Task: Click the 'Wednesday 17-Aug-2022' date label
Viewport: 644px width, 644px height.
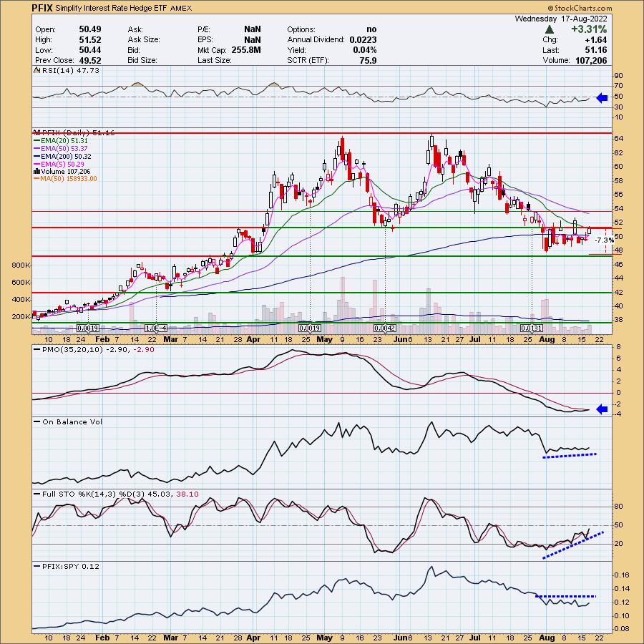Action: (560, 19)
